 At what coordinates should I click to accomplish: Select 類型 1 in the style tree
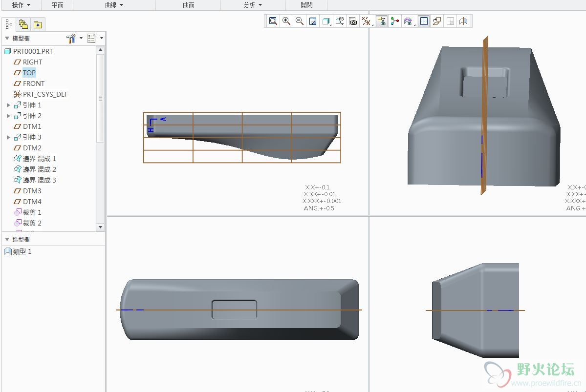18,251
